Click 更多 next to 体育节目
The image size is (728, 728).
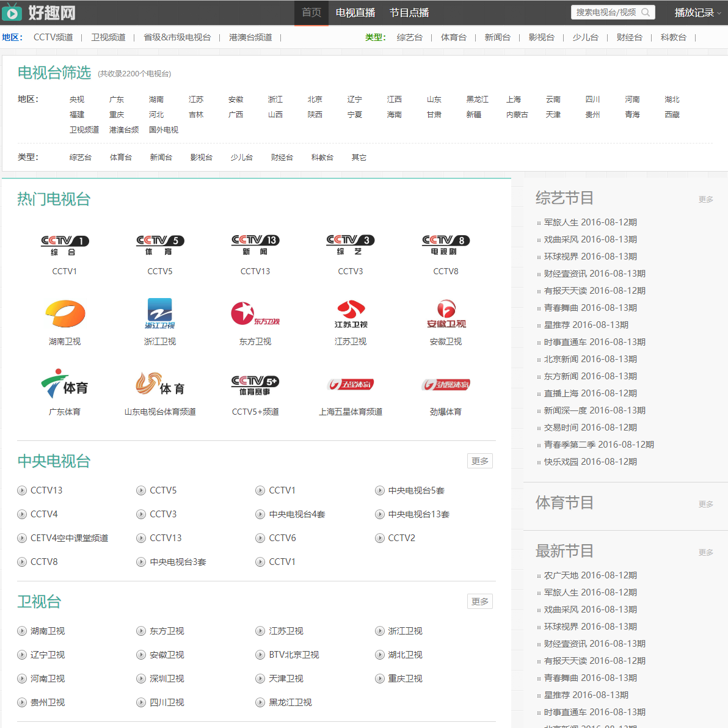tap(706, 504)
